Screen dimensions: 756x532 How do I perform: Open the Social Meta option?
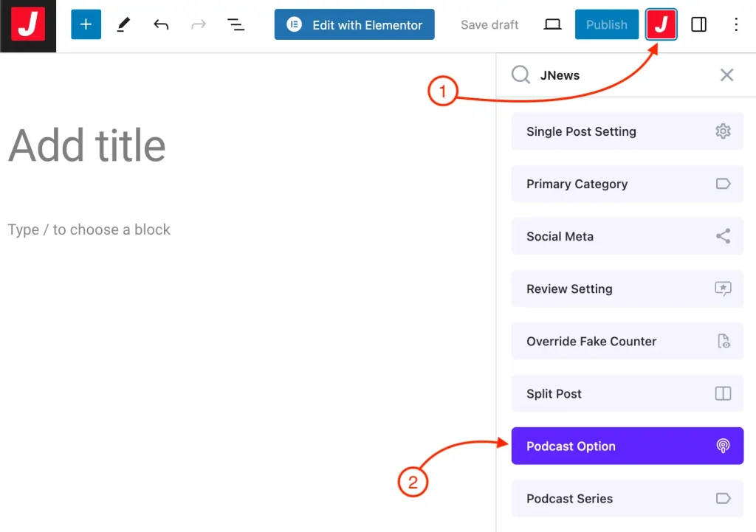627,237
